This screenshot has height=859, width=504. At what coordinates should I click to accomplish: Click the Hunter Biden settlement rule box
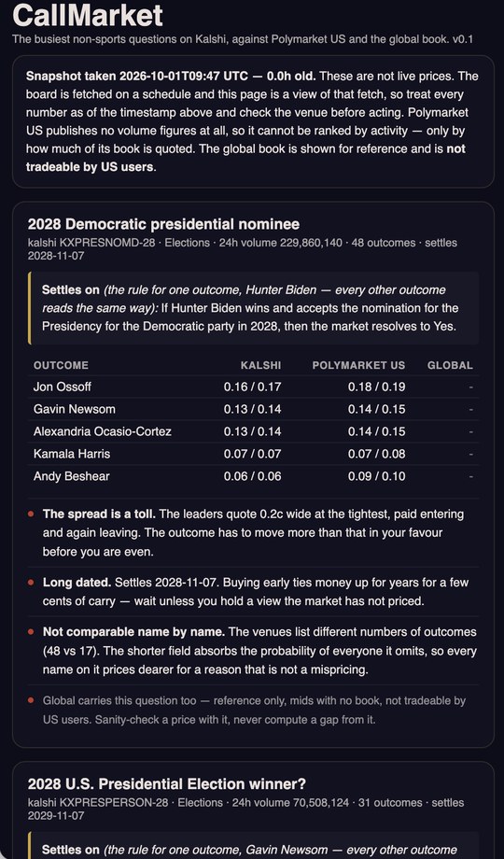click(x=253, y=308)
